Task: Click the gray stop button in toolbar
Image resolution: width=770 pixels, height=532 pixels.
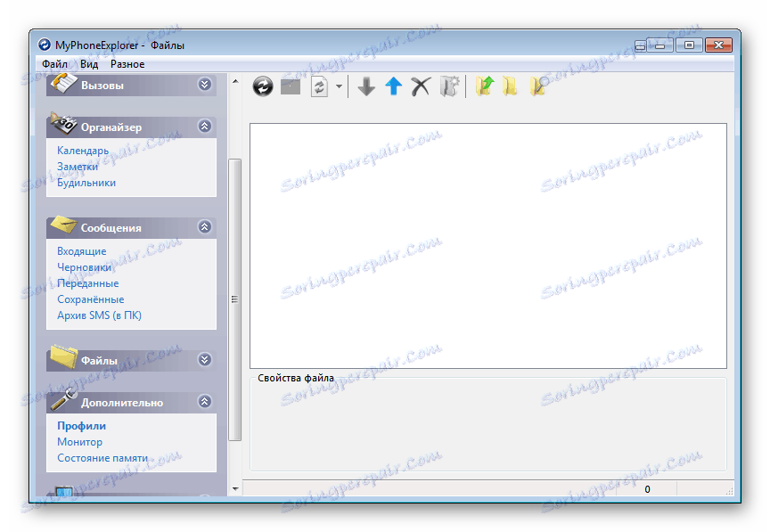Action: (291, 87)
